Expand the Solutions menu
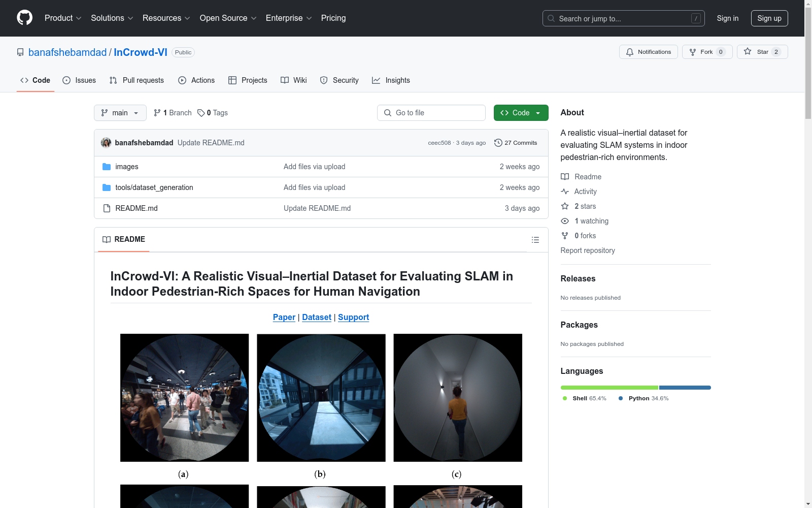This screenshot has width=812, height=508. [x=112, y=18]
